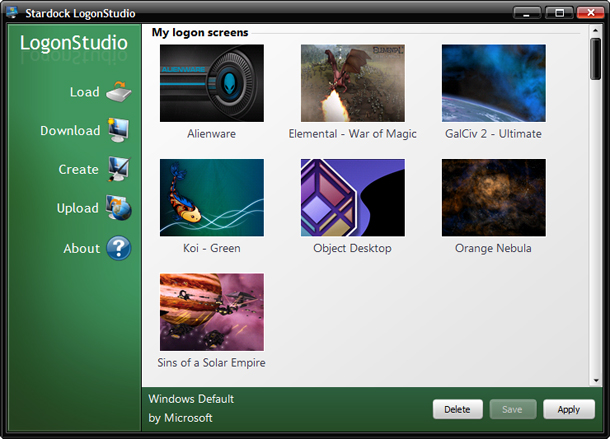Screen dimensions: 610x439
Task: Pick the Object Desktop cube thumbnail
Action: tap(352, 197)
